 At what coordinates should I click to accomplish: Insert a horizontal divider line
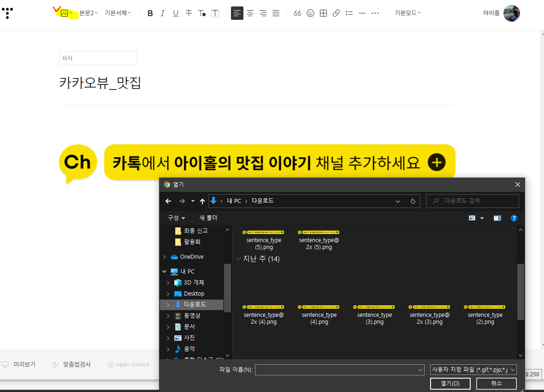(x=362, y=13)
